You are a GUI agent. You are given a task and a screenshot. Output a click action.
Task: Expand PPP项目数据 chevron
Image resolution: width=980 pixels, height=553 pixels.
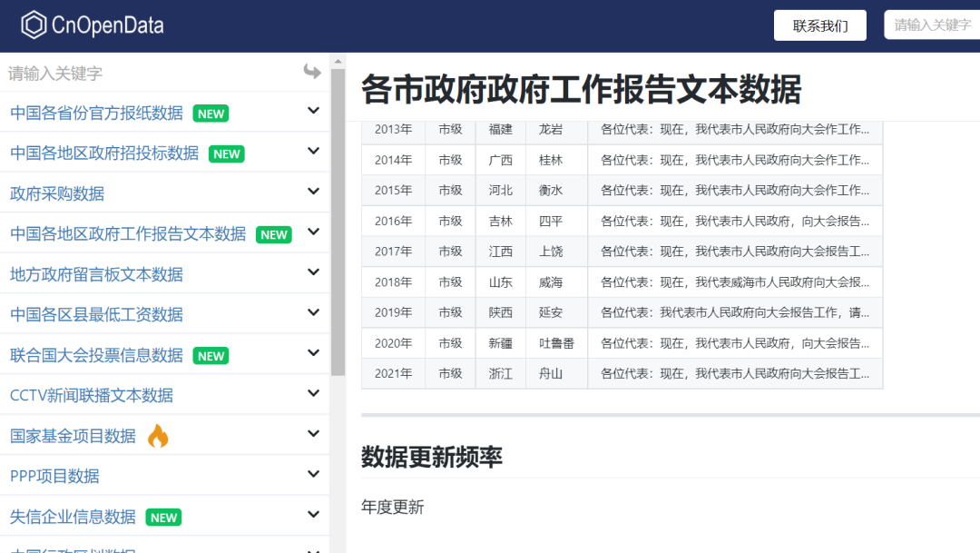(x=314, y=474)
